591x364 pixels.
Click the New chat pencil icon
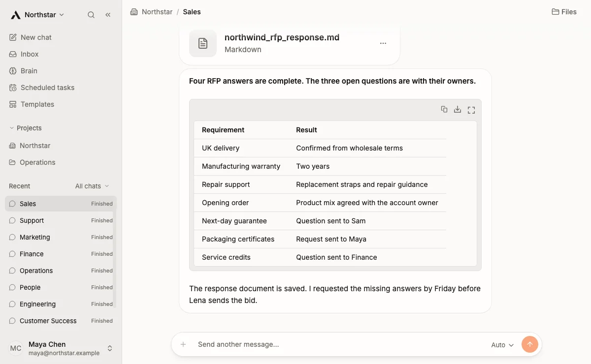13,37
